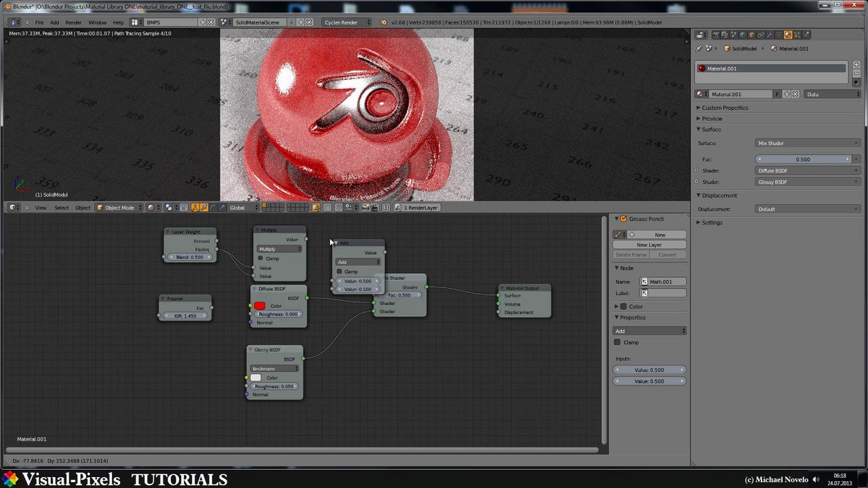Click the Info editor type icon

click(x=15, y=22)
